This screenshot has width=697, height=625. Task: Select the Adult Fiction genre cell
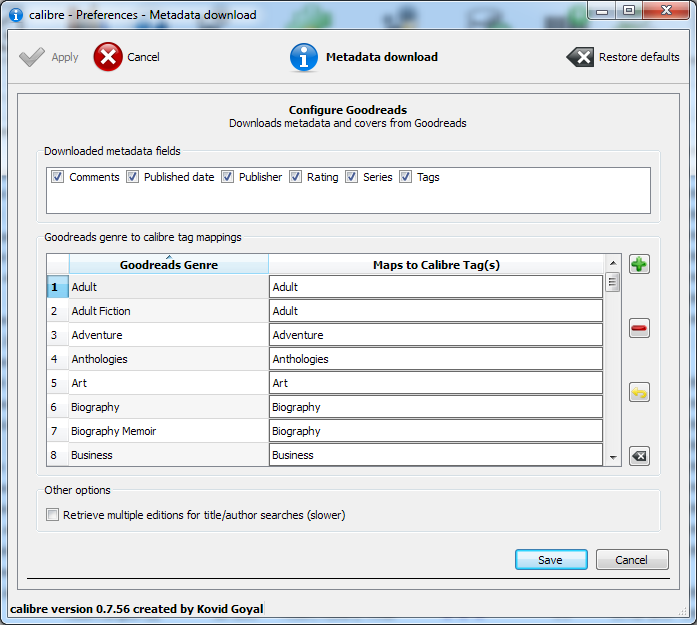[168, 311]
